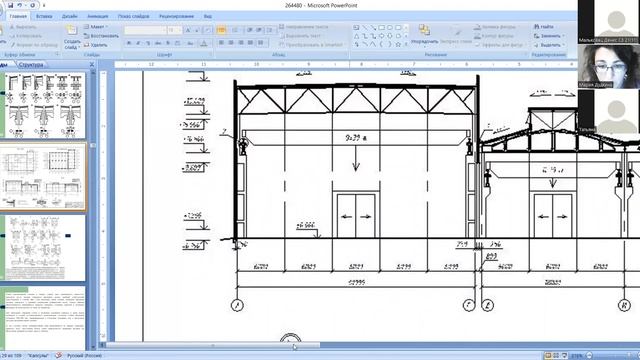Click the Decrease List Level icon
The image size is (640, 360).
pos(249,30)
